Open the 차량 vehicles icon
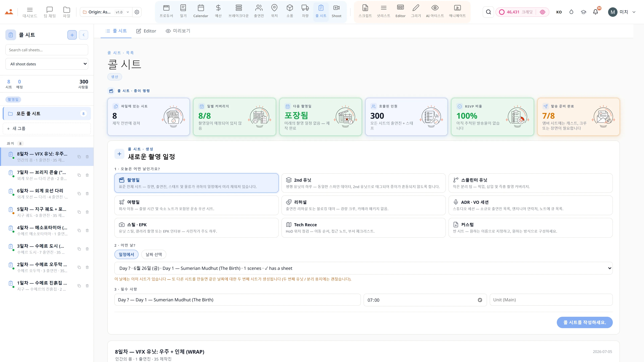Image resolution: width=644 pixels, height=362 pixels. tap(305, 12)
